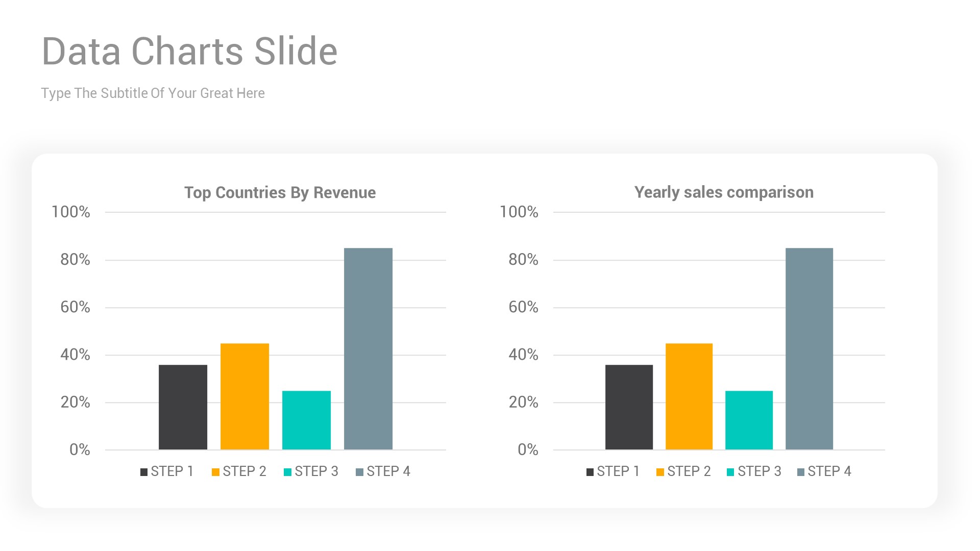980x551 pixels.
Task: Click the teal STEP 3 legend swatch in left chart
Action: pyautogui.click(x=287, y=472)
